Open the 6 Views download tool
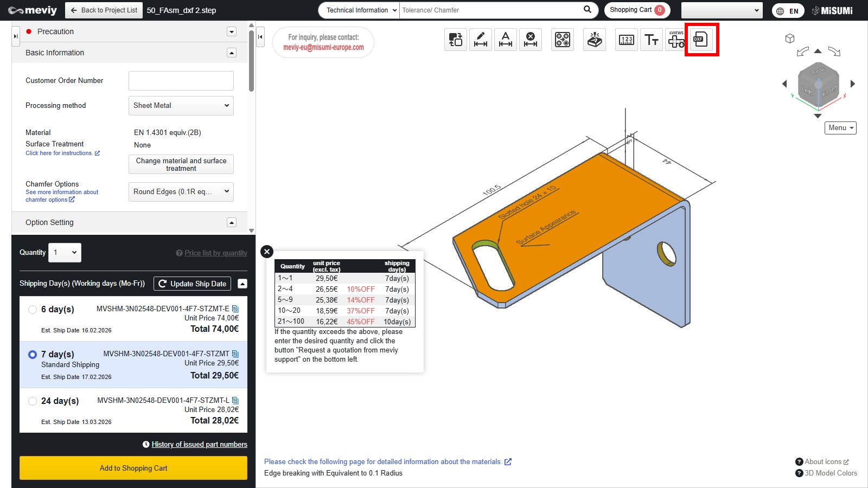This screenshot has height=488, width=868. point(676,40)
